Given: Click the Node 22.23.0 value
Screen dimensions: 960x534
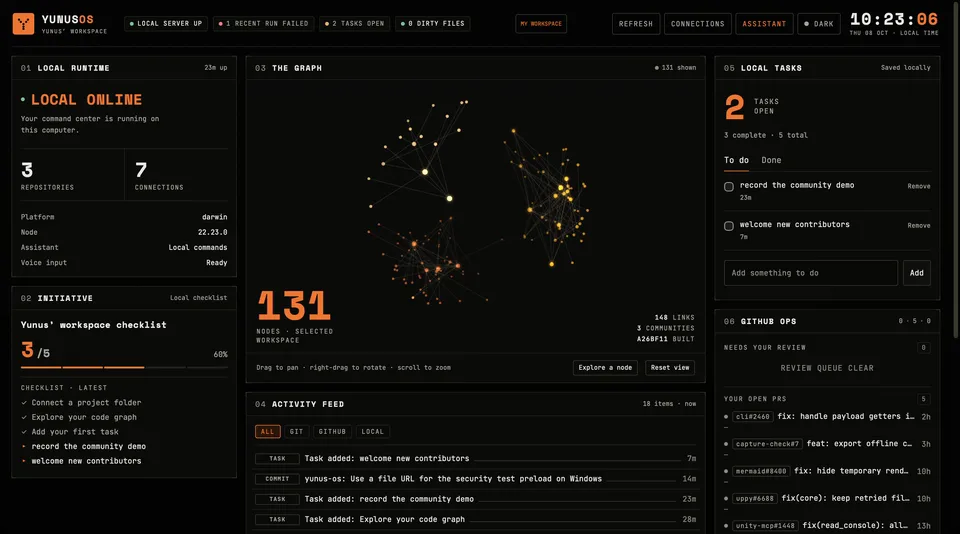Looking at the screenshot, I should coord(212,232).
